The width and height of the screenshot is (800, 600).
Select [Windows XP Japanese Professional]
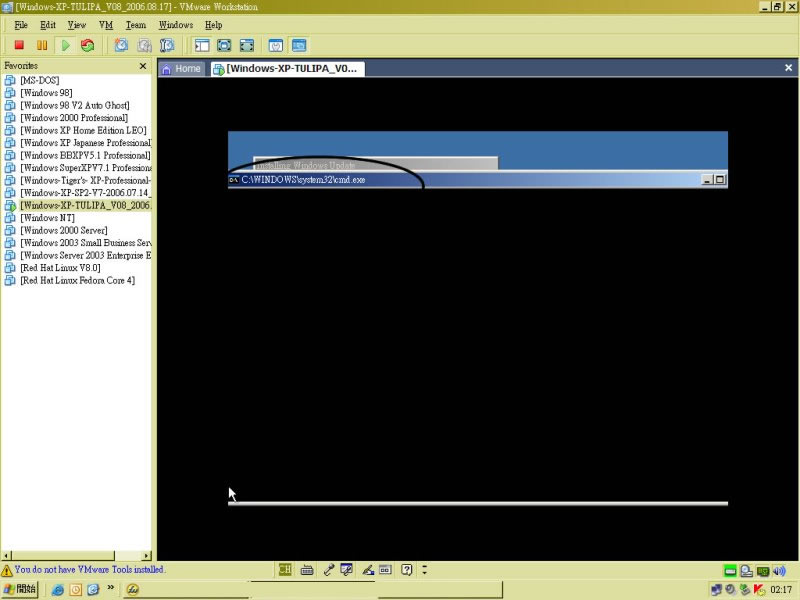coord(85,143)
